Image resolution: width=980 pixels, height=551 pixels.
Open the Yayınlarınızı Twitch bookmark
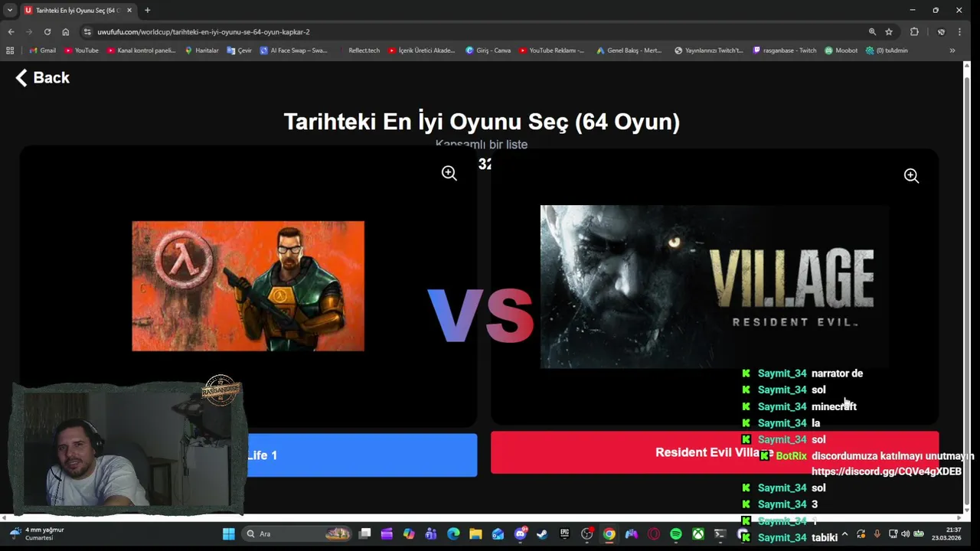[x=708, y=51]
